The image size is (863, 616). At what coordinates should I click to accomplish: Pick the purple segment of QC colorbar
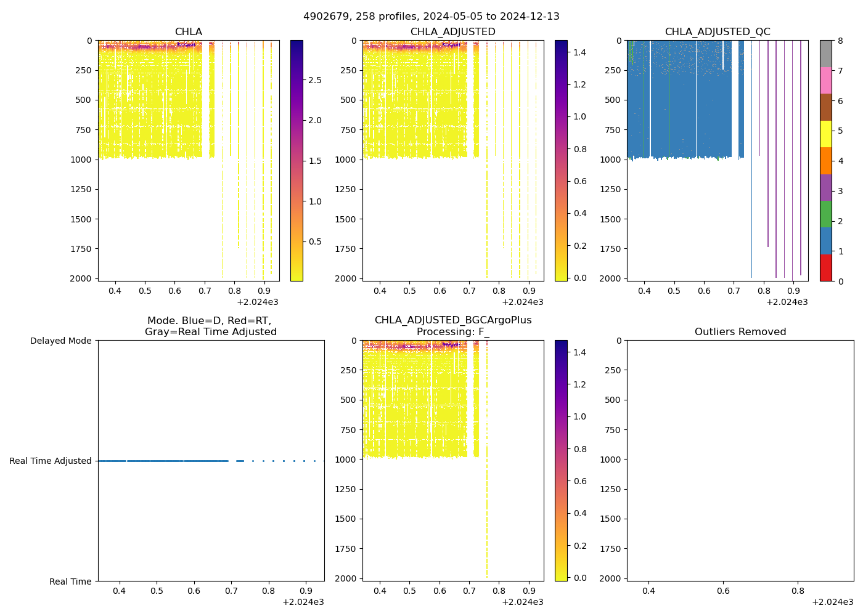[x=826, y=187]
